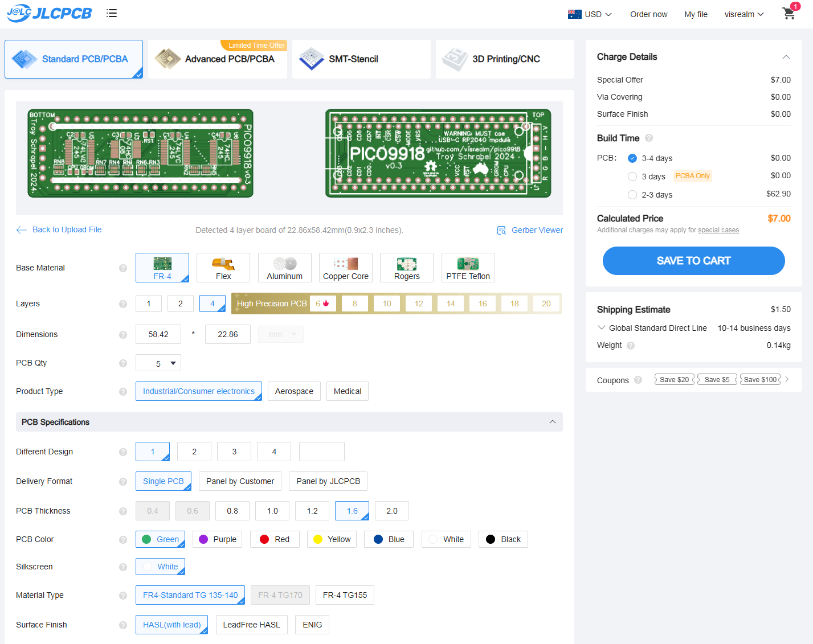Collapse the PCB Specifications section
This screenshot has width=813, height=644.
pos(552,422)
